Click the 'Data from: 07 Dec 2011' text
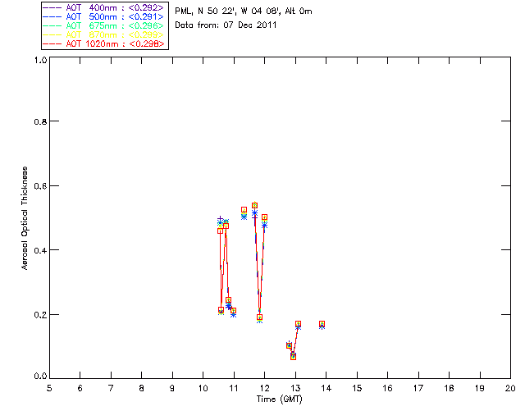Screen dimensions: 525x420 (x=226, y=25)
